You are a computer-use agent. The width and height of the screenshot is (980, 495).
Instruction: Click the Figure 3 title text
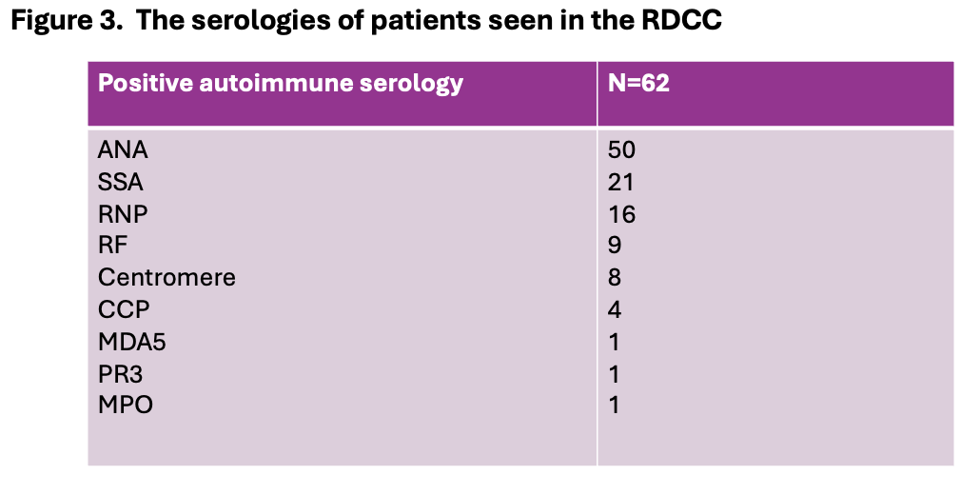click(x=365, y=22)
